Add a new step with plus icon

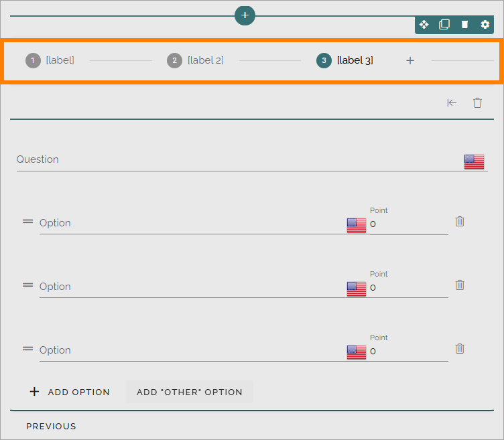point(409,60)
